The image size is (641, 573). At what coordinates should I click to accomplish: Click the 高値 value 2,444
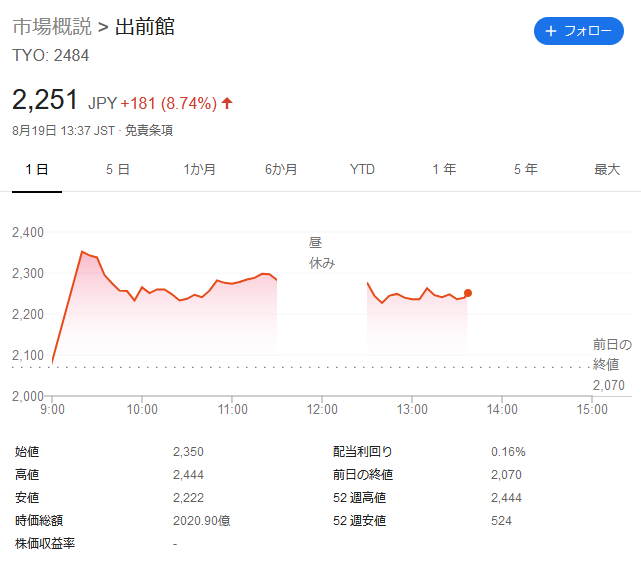click(188, 475)
